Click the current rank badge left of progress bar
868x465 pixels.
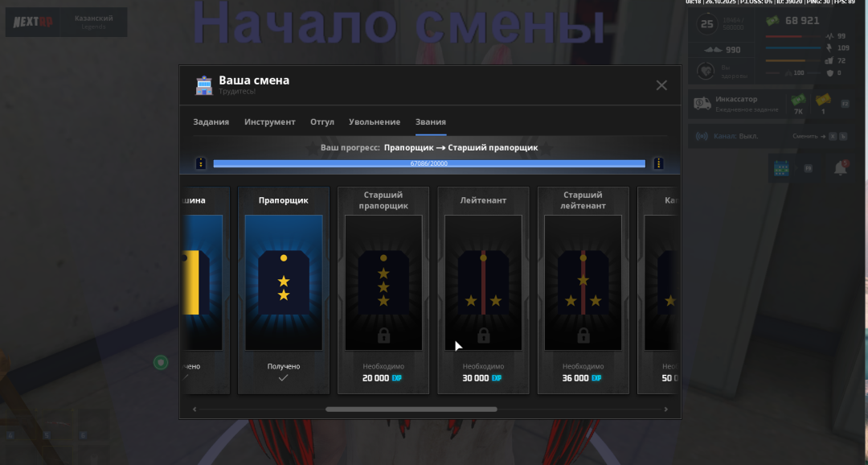pyautogui.click(x=201, y=163)
